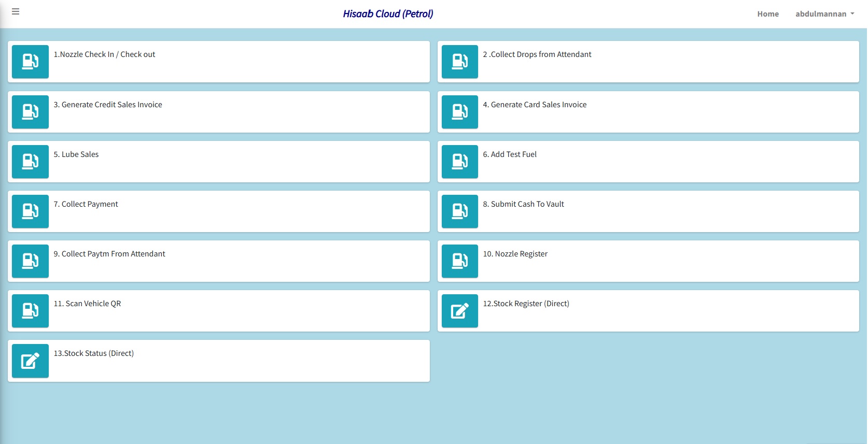Open Generate Card Sales Invoice
The height and width of the screenshot is (444, 868).
point(535,105)
